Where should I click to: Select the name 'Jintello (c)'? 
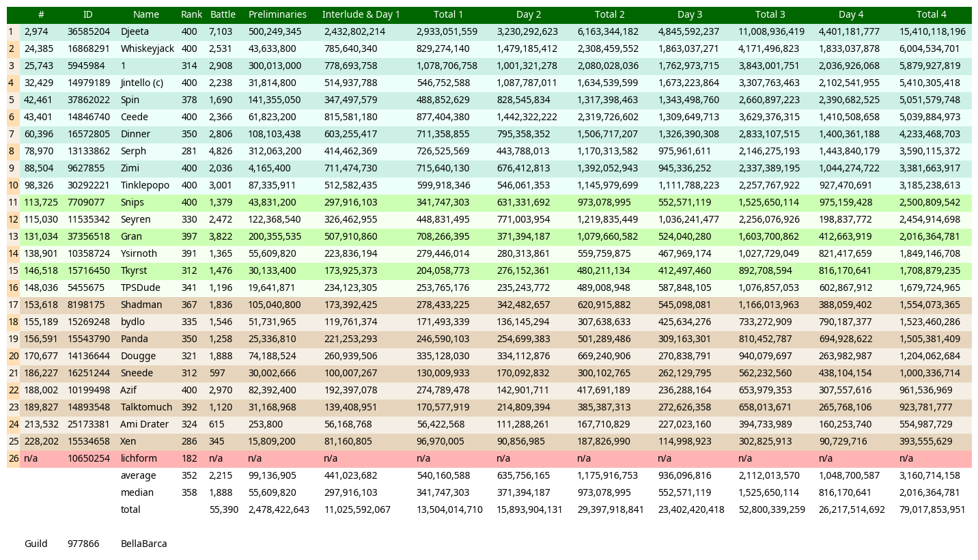tap(142, 83)
